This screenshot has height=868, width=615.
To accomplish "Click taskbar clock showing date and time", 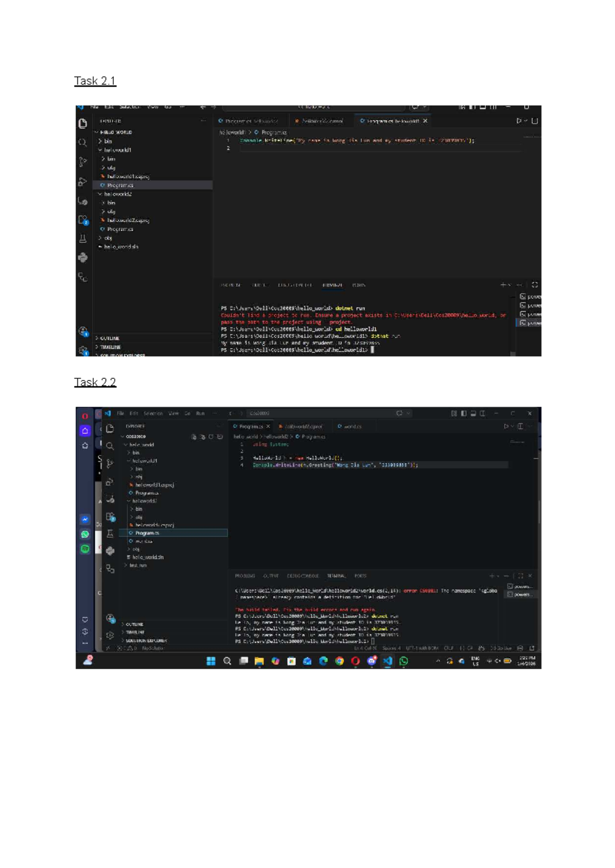I will pyautogui.click(x=527, y=661).
